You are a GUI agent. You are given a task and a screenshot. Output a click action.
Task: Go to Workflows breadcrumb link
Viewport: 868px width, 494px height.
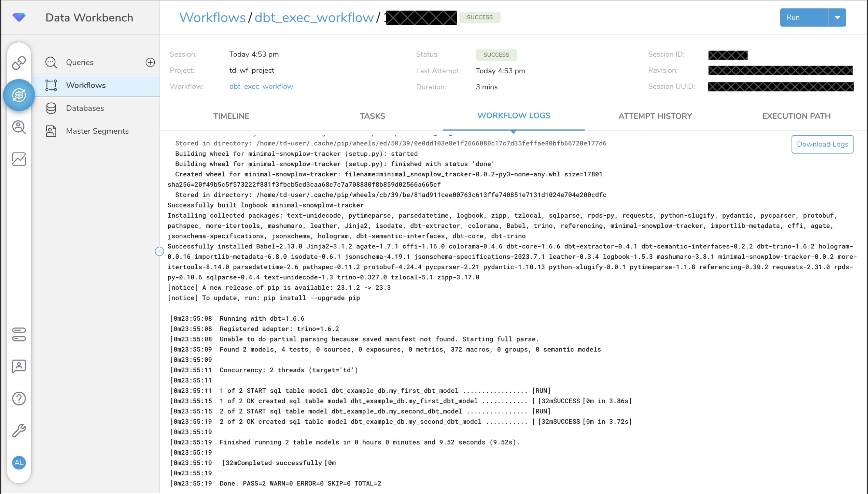click(x=212, y=17)
